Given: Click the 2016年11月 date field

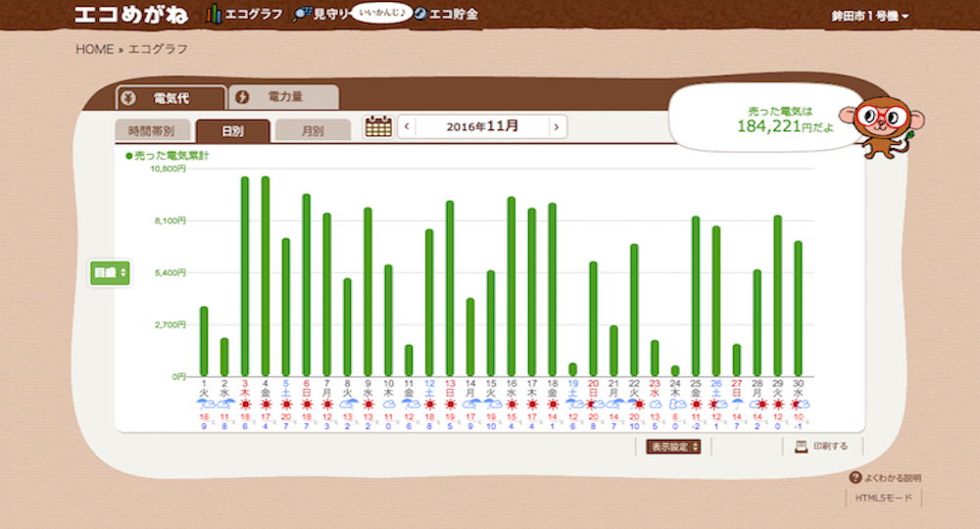Looking at the screenshot, I should click(481, 126).
